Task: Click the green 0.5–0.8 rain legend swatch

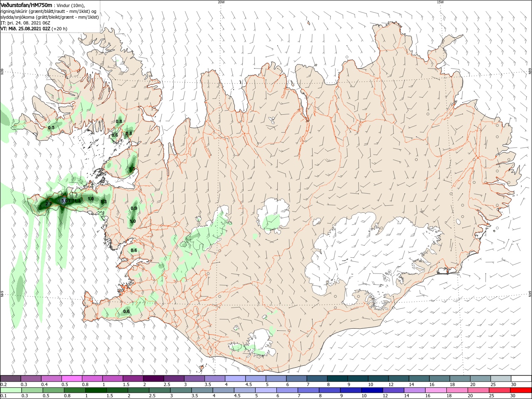Action: click(x=54, y=390)
